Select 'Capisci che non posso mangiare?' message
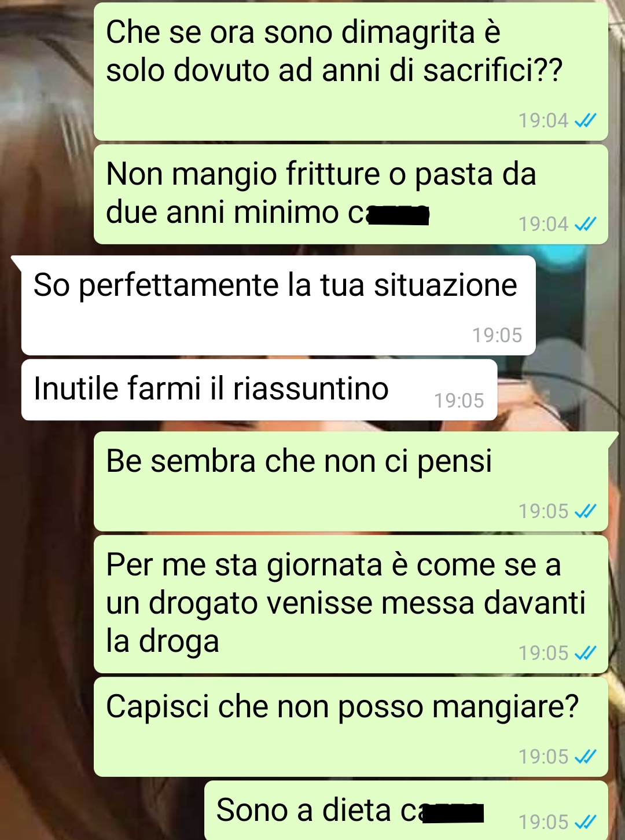 pyautogui.click(x=351, y=727)
